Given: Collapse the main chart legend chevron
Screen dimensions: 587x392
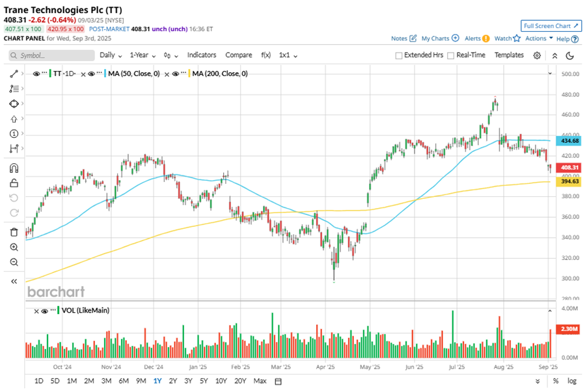Looking at the screenshot, I should pyautogui.click(x=550, y=73).
